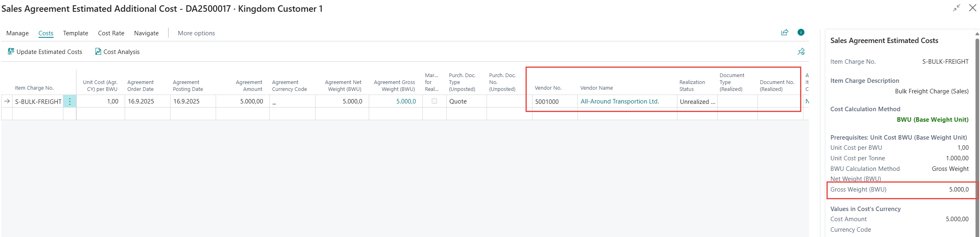Open the Purch. Doc. Type Quote dropdown
This screenshot has width=980, height=237.
tap(466, 101)
